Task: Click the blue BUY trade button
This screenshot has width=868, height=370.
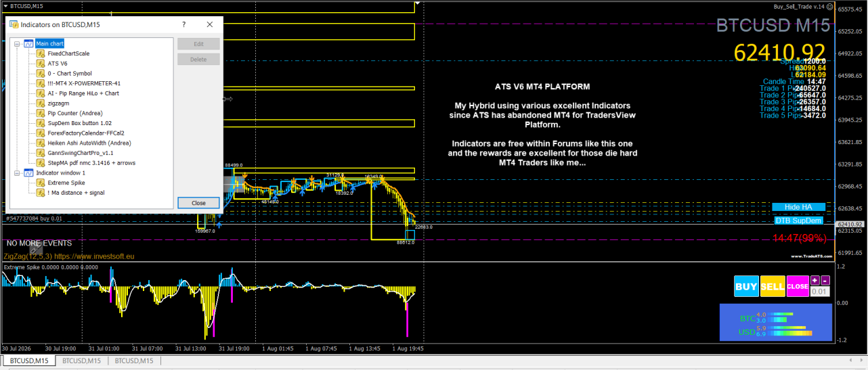Action: pos(746,286)
